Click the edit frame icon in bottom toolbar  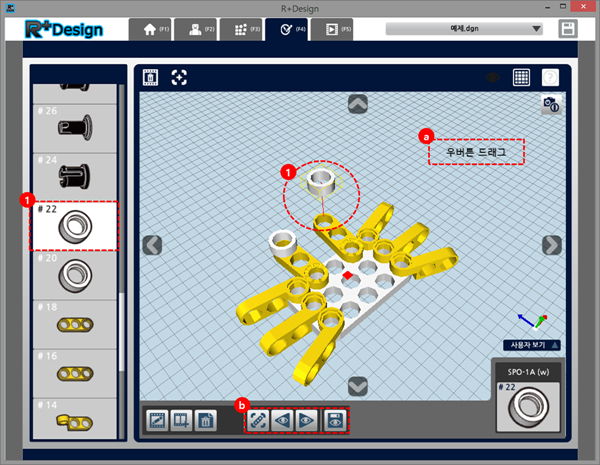pos(156,421)
